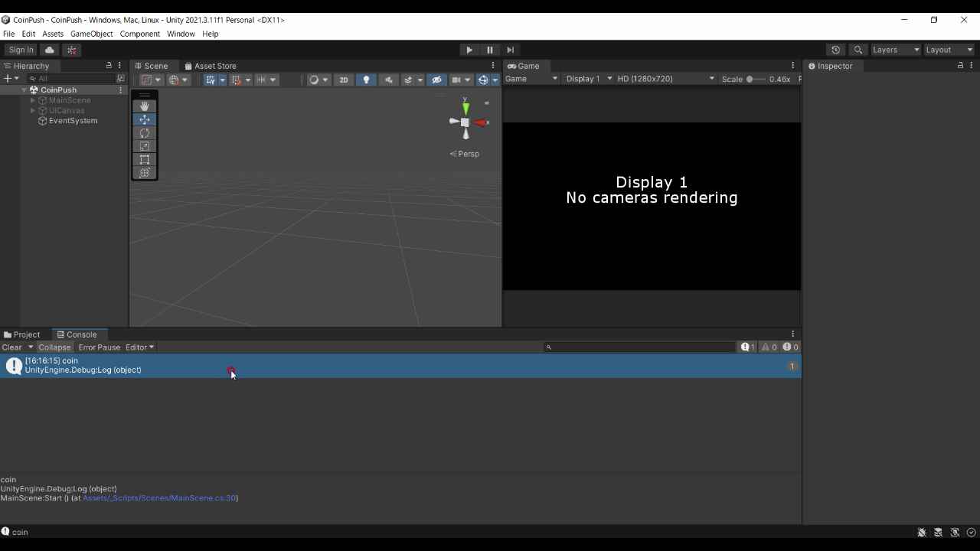Viewport: 980px width, 551px height.
Task: Toggle scene audio
Action: (x=388, y=80)
